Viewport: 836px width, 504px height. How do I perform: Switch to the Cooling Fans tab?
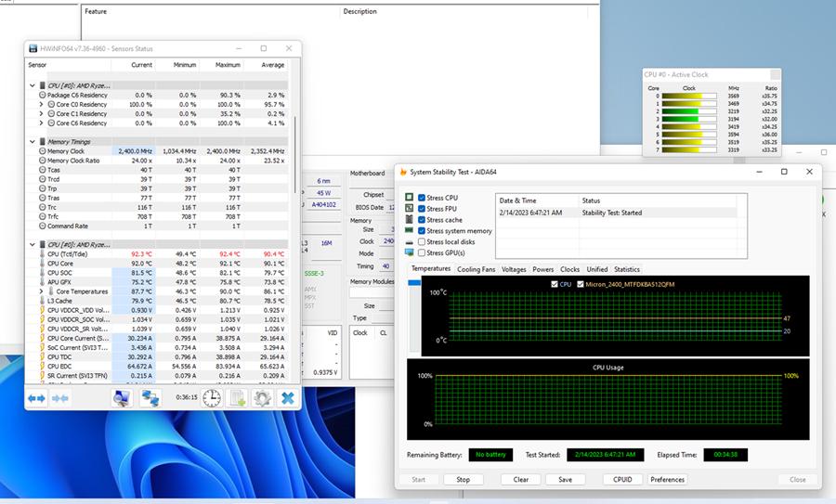pyautogui.click(x=476, y=269)
